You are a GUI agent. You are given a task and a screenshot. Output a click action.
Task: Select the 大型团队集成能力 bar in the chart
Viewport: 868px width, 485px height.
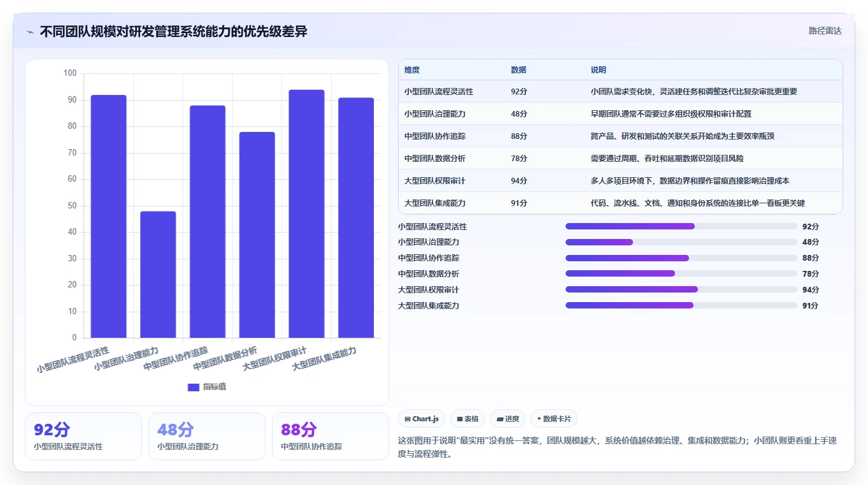(356, 217)
